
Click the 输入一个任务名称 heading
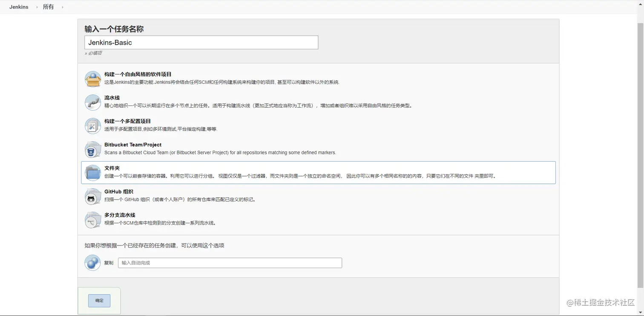[x=114, y=29]
